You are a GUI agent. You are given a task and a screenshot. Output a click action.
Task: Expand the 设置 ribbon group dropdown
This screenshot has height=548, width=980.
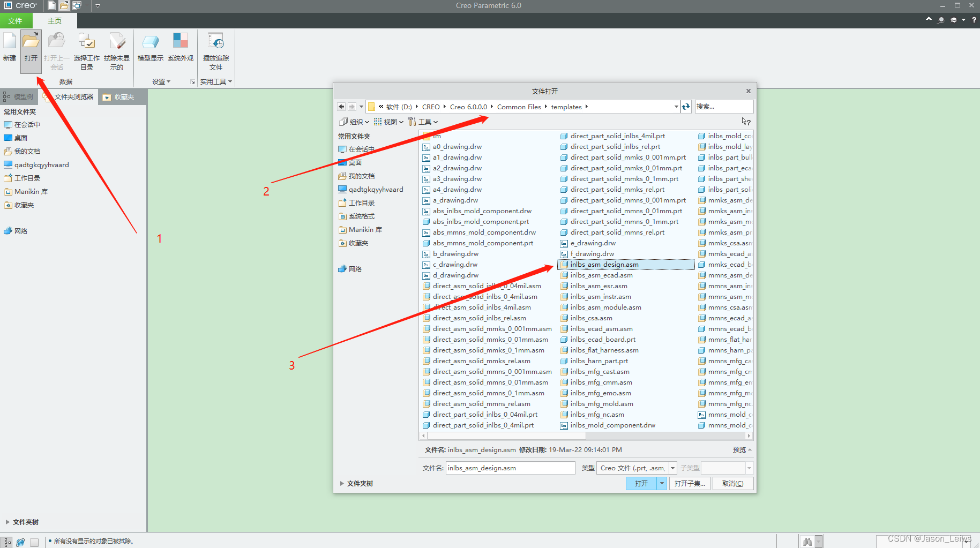pyautogui.click(x=161, y=81)
